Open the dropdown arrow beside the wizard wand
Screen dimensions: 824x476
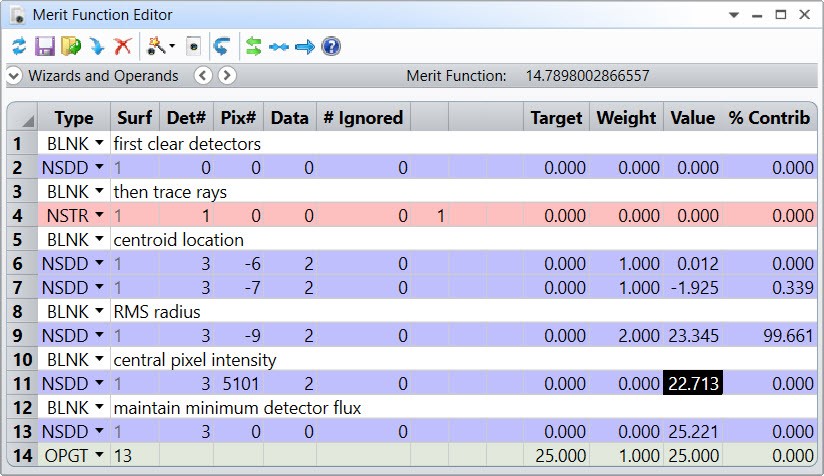(x=172, y=46)
